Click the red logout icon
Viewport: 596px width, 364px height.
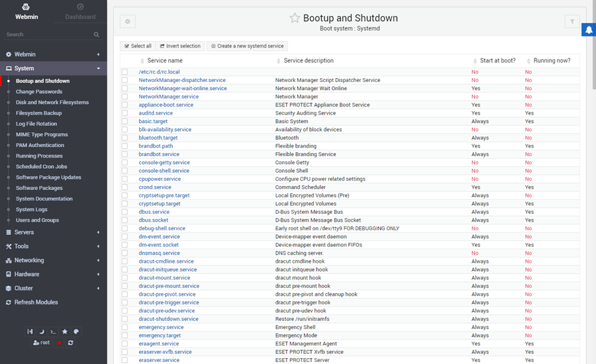click(x=59, y=343)
